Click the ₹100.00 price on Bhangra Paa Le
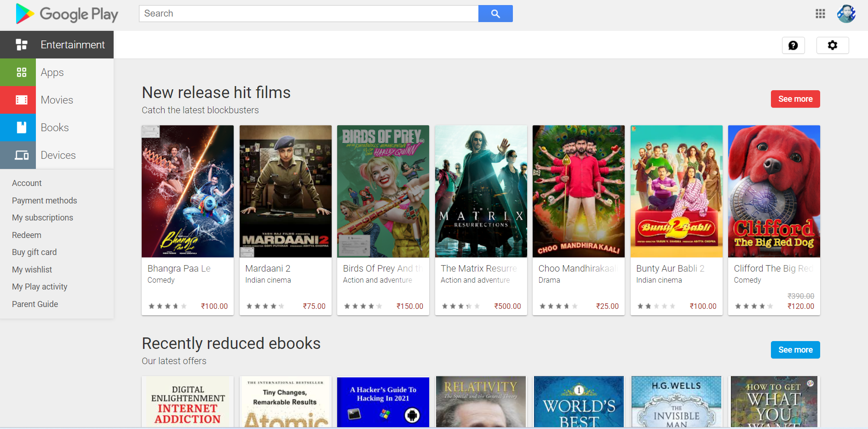The width and height of the screenshot is (868, 429). point(214,306)
